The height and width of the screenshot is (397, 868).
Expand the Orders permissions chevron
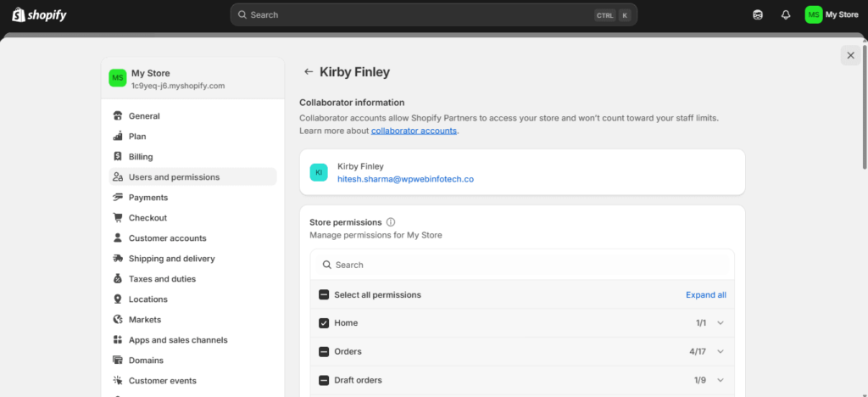(x=721, y=351)
